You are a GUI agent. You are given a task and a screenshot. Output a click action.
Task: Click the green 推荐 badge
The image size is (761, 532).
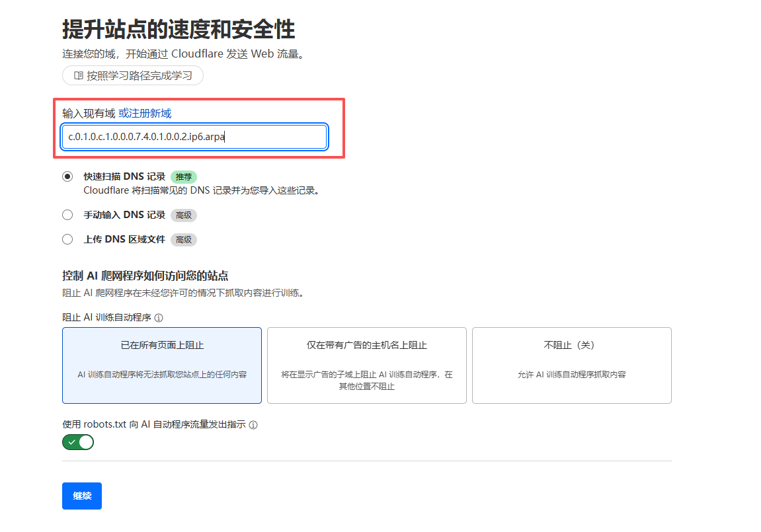point(184,177)
